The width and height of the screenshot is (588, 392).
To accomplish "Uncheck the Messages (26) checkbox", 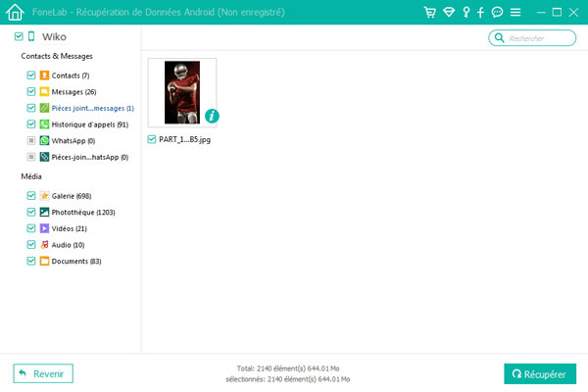I will click(31, 91).
